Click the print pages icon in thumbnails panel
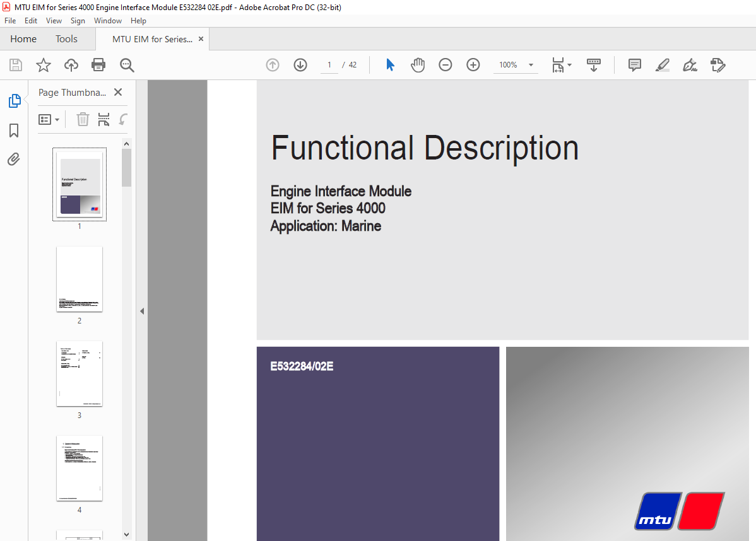 (103, 119)
